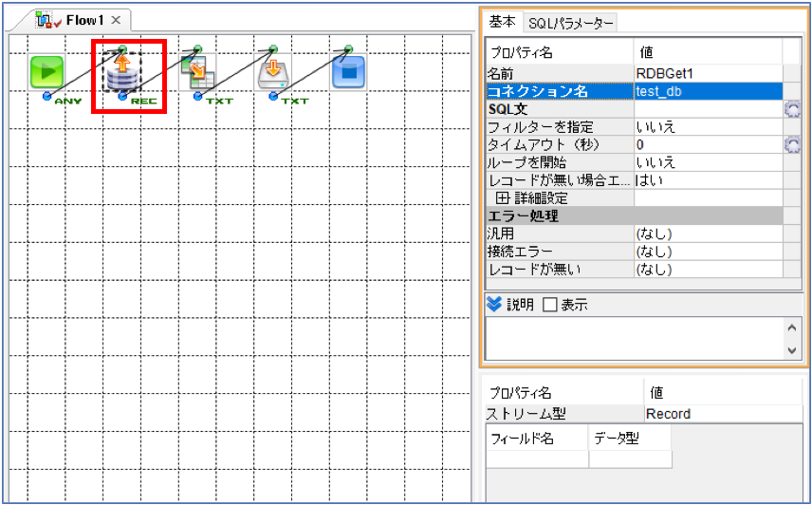The width and height of the screenshot is (812, 505).
Task: Click the first TXT output connector dot
Action: click(x=198, y=96)
